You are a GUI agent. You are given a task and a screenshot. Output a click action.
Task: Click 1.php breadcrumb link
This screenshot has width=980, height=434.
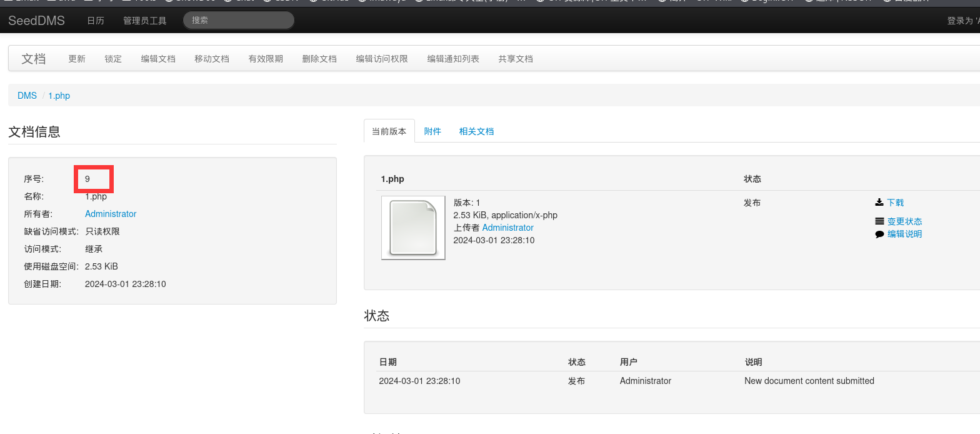point(59,96)
